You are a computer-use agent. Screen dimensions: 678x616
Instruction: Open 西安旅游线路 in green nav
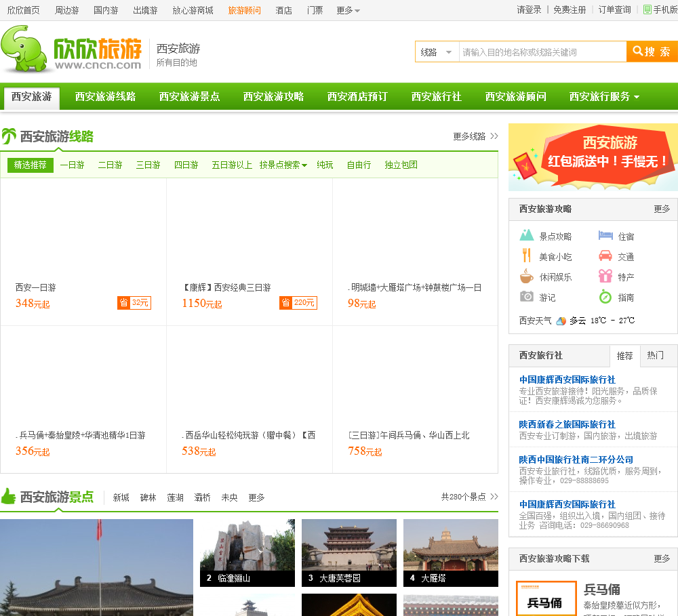coord(106,96)
